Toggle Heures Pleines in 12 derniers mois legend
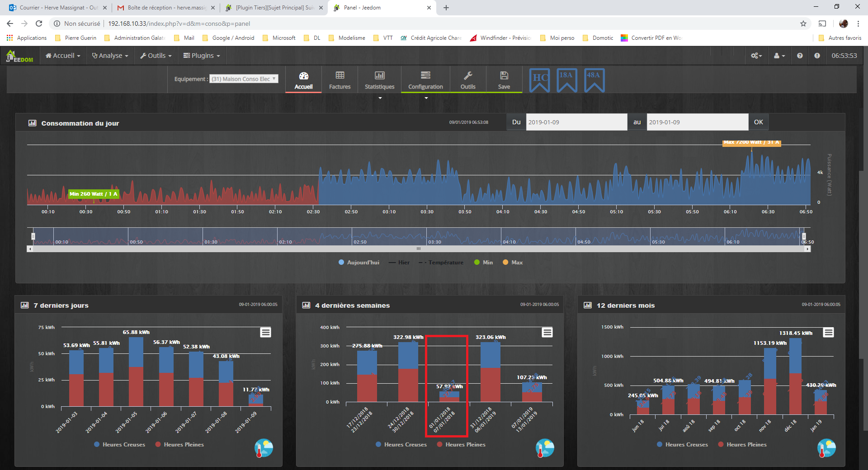Image resolution: width=868 pixels, height=470 pixels. tap(742, 445)
